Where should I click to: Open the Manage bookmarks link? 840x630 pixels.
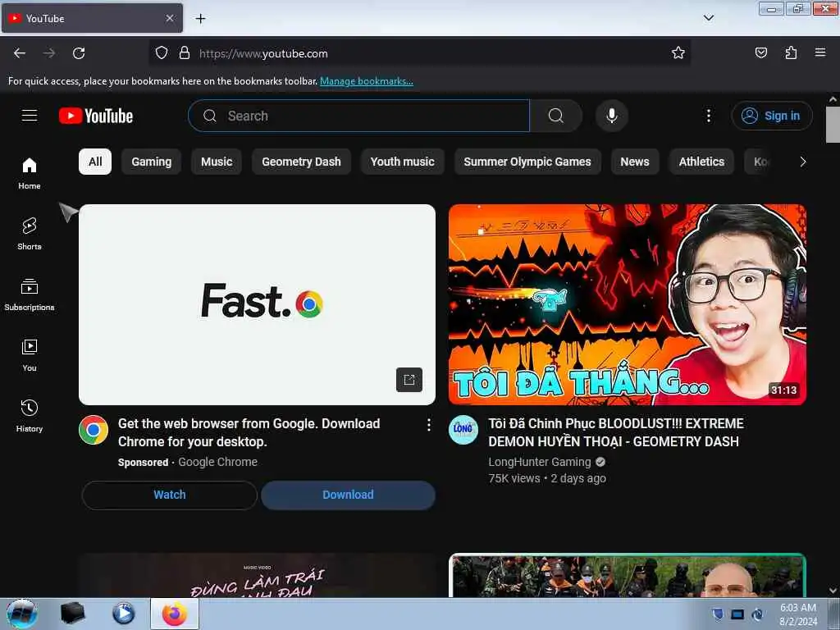click(x=367, y=81)
